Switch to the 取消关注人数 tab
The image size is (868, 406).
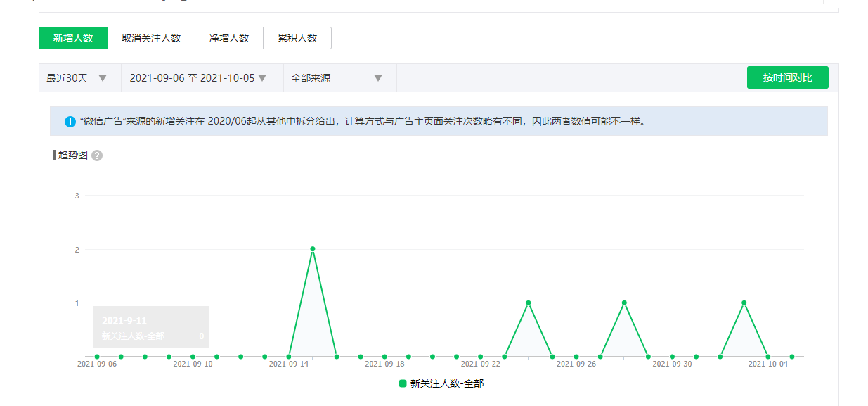(x=151, y=38)
